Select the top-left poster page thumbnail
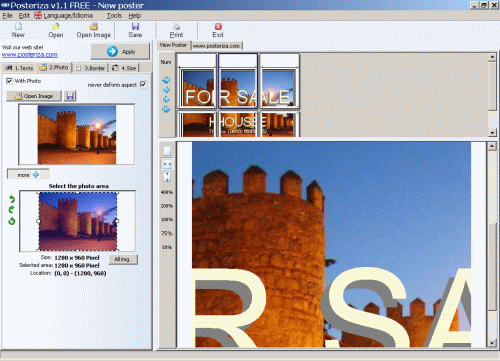This screenshot has width=500, height=361. click(x=197, y=81)
